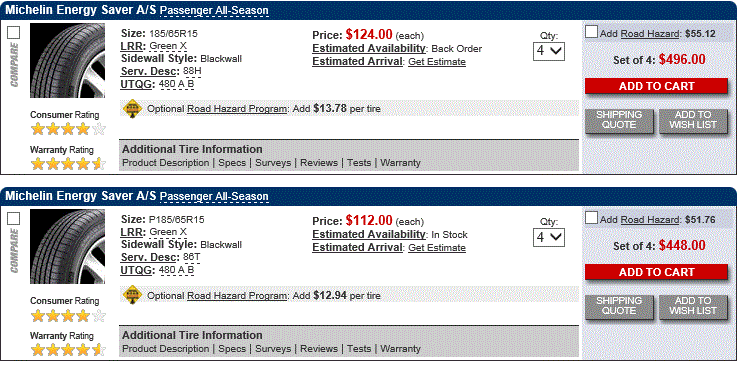Check Compare box for the $124.00 tire
The height and width of the screenshot is (367, 740).
[14, 33]
